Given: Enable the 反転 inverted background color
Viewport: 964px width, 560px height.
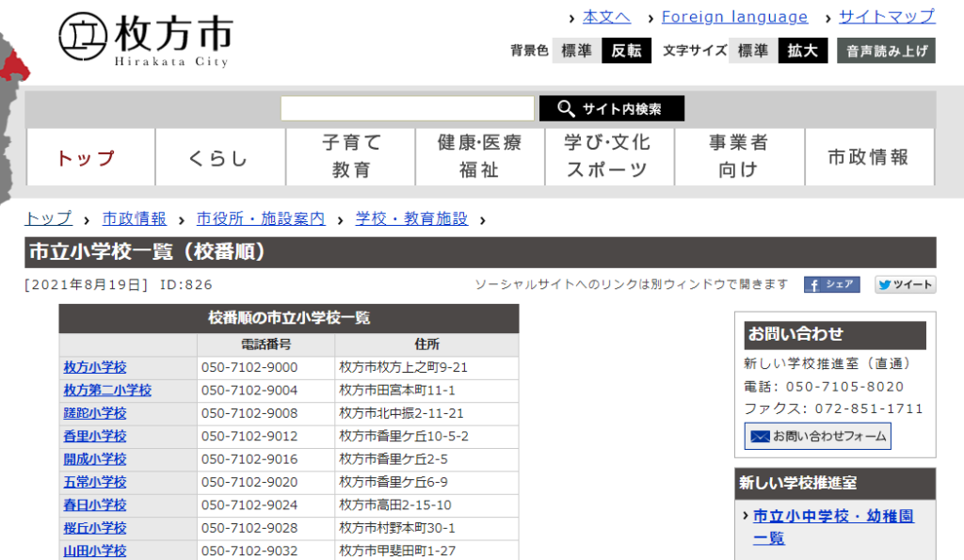Looking at the screenshot, I should pyautogui.click(x=625, y=50).
